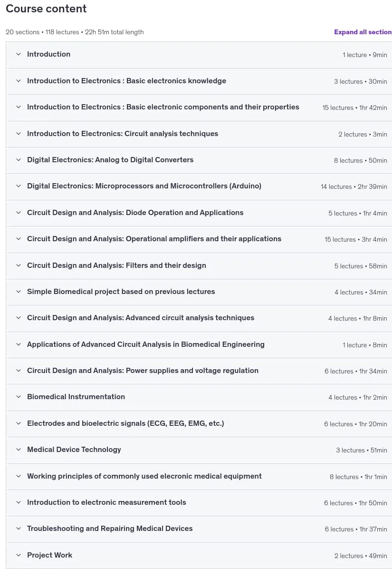Image resolution: width=392 pixels, height=569 pixels.
Task: Click chevron for Advanced circuit analysis techniques
Action: pos(19,318)
